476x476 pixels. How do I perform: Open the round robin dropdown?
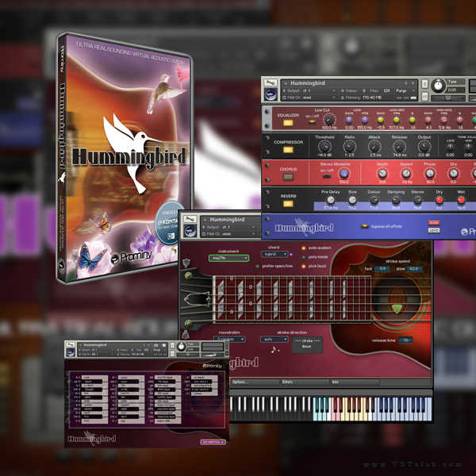pos(229,340)
